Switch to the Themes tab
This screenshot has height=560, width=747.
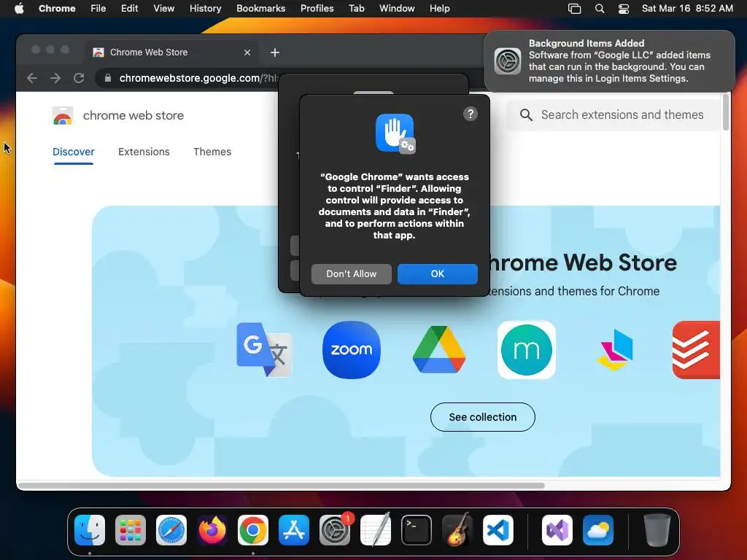click(x=212, y=152)
